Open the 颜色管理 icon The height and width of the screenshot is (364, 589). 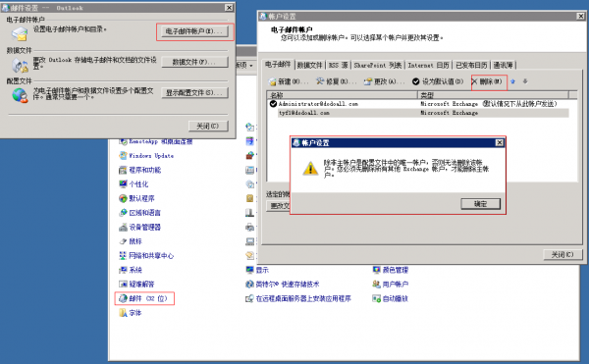376,270
